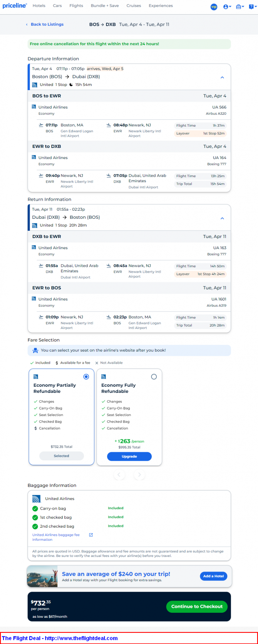Click United logo in return summary

[x=34, y=225]
